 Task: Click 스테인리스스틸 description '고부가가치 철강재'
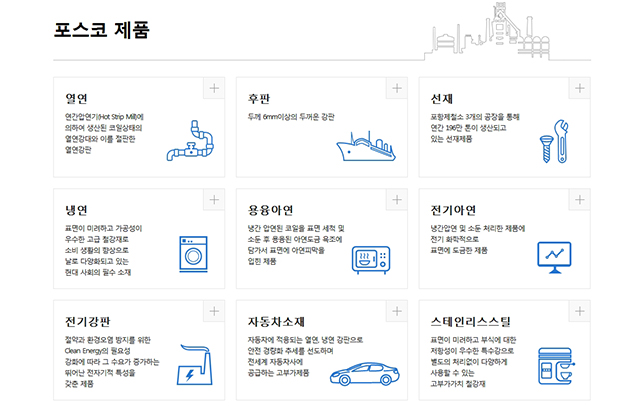point(458,384)
